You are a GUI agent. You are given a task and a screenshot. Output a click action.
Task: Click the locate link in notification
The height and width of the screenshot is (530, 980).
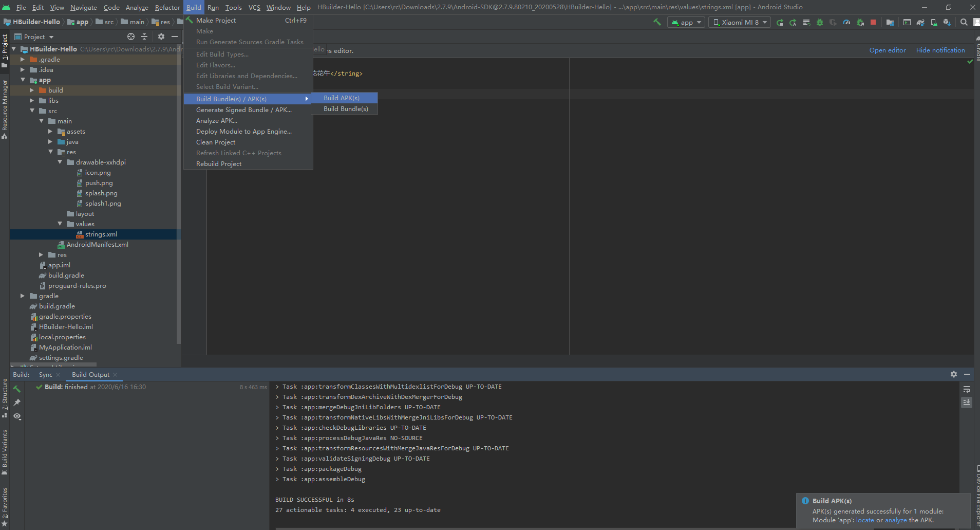[864, 520]
